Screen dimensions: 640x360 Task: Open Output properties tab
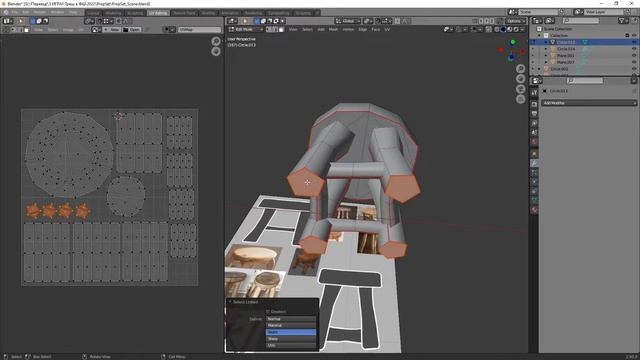click(534, 113)
